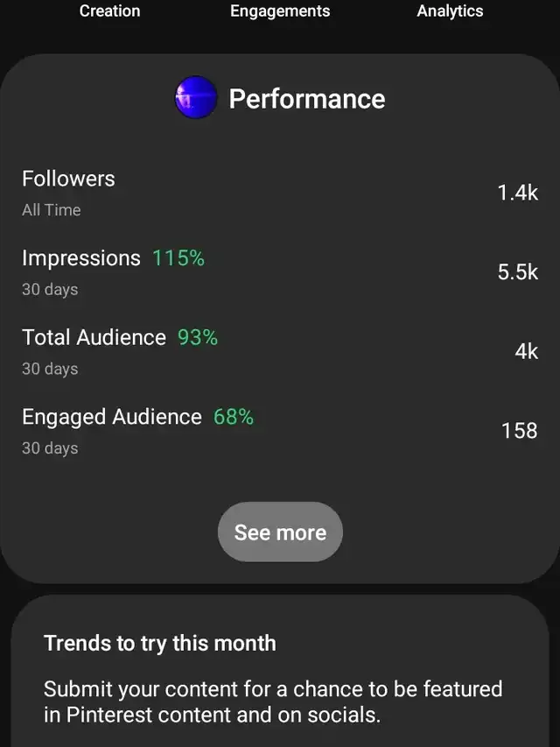Viewport: 560px width, 747px height.
Task: Switch to the Engagements tab
Action: (280, 11)
